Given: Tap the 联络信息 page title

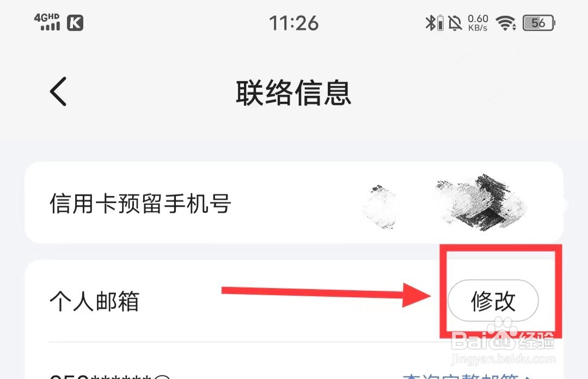Looking at the screenshot, I should click(293, 93).
